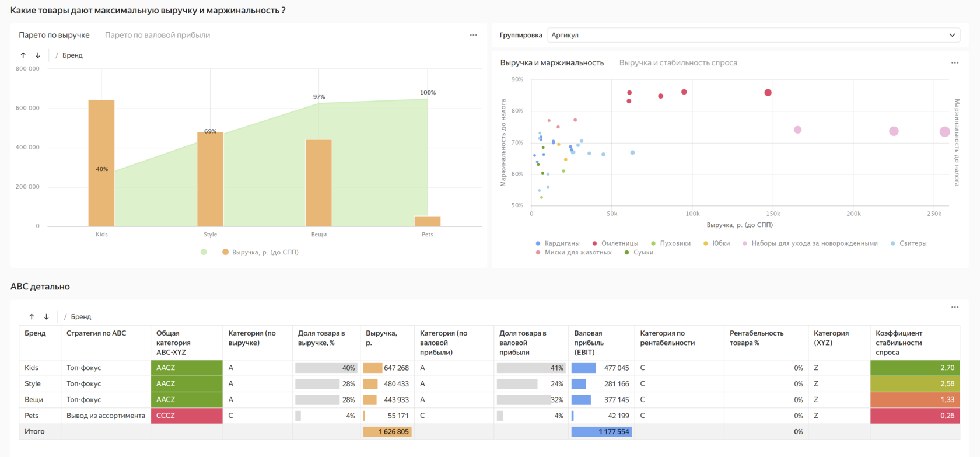Click the ABC детально section title
This screenshot has height=457, width=980.
[40, 287]
